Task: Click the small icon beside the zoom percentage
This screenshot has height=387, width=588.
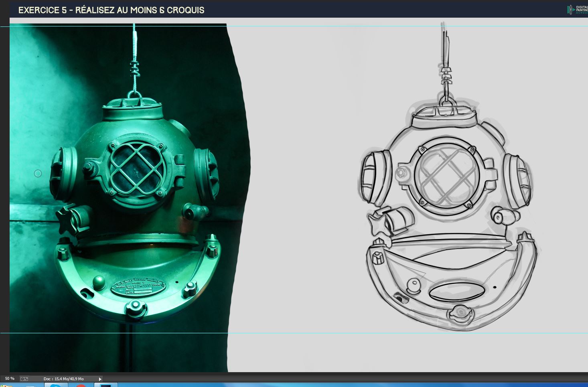Action: pos(24,379)
